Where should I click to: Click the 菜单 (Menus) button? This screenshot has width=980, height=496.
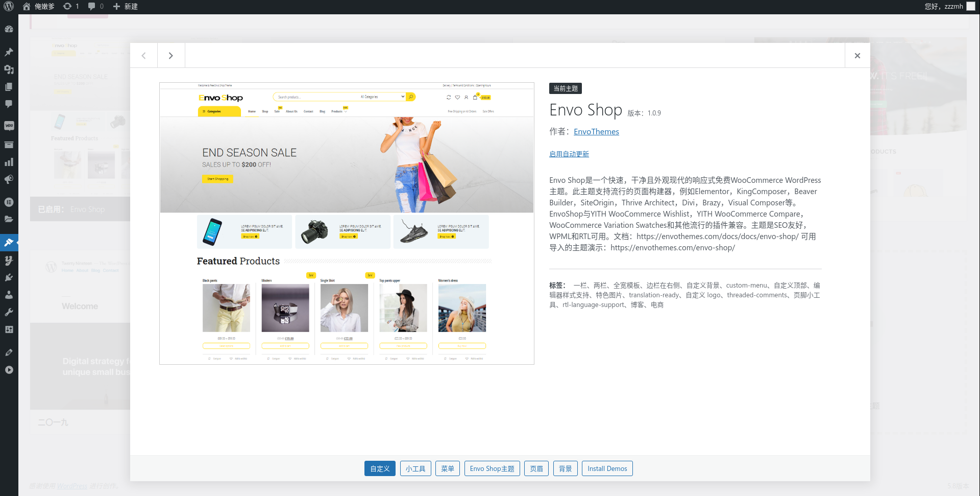pos(448,468)
